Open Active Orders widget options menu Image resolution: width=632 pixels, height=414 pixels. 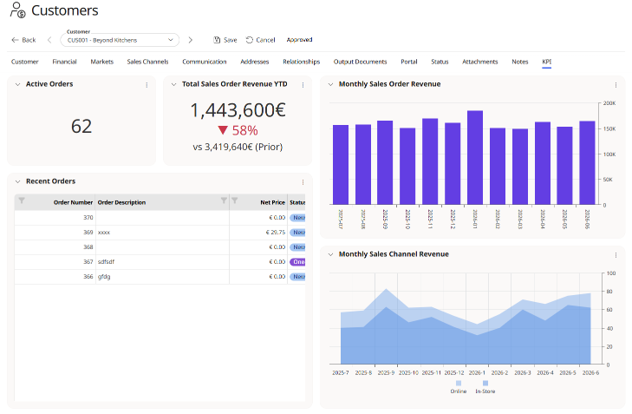pos(147,85)
